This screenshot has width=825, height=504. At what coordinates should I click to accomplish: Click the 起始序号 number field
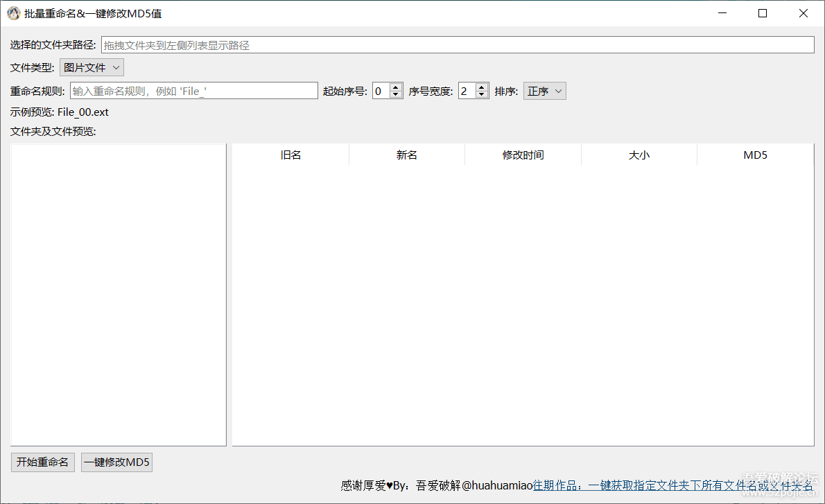(x=381, y=91)
